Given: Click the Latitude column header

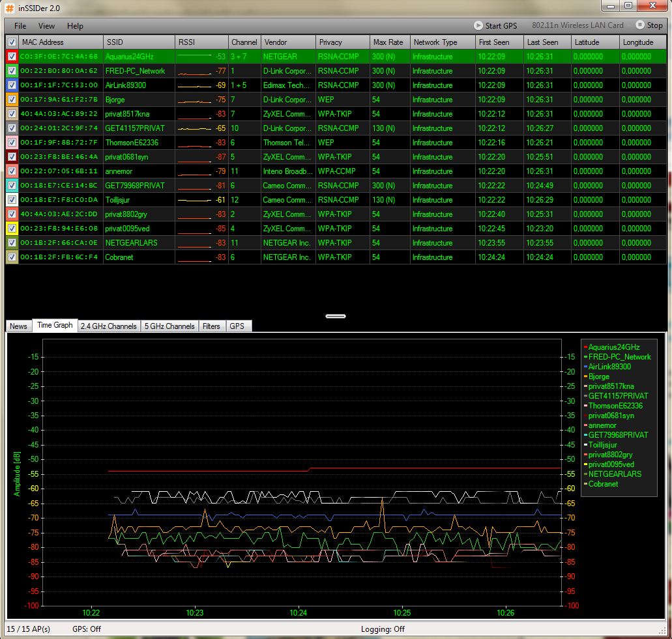Looking at the screenshot, I should click(x=595, y=42).
